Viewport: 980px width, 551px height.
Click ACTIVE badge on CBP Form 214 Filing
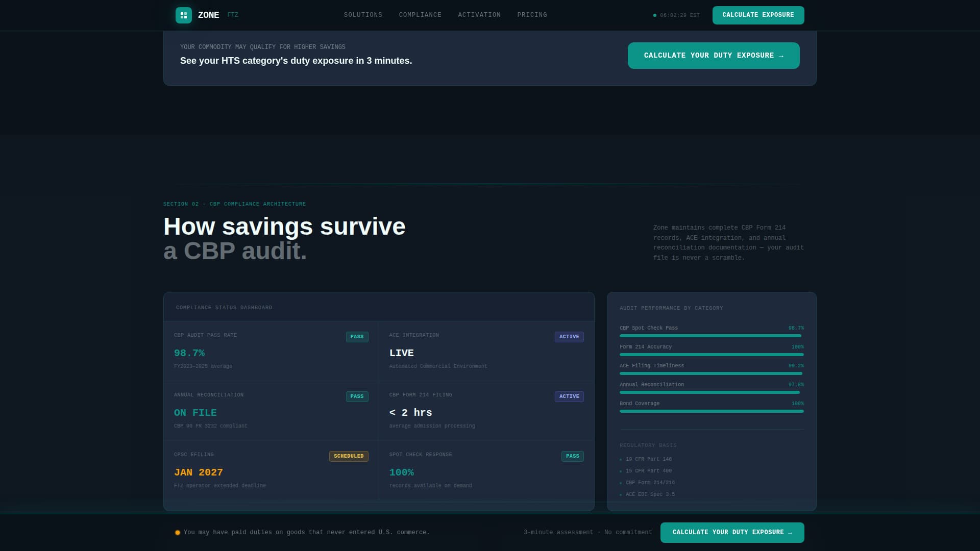(x=569, y=397)
